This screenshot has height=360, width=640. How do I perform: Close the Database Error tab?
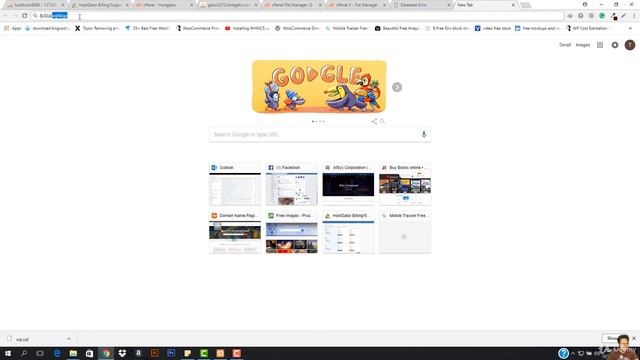(x=449, y=5)
